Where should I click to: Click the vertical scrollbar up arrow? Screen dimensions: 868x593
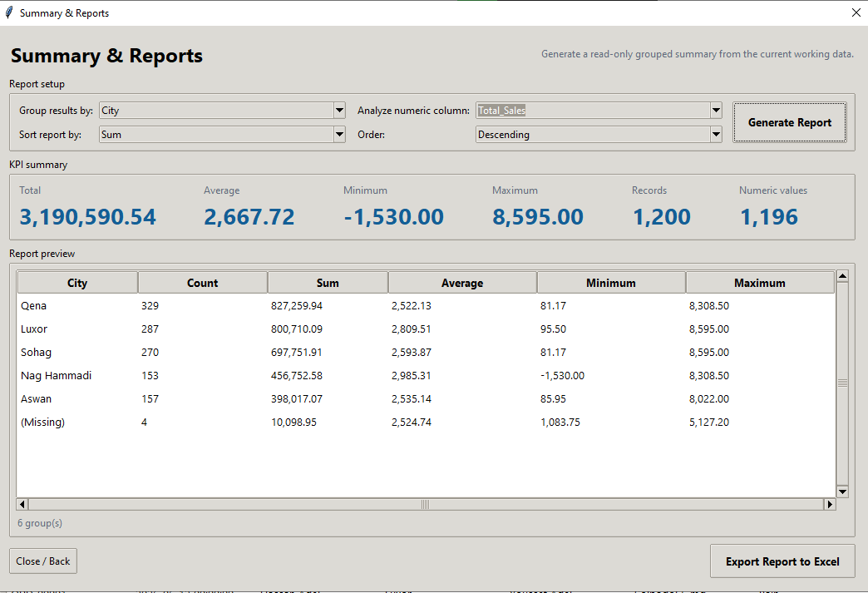tap(842, 276)
